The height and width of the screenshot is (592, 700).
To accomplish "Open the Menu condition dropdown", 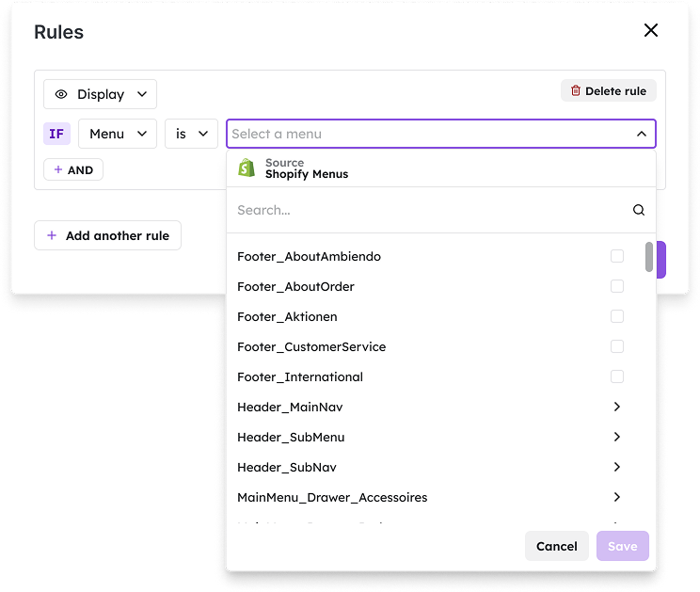I will (118, 134).
